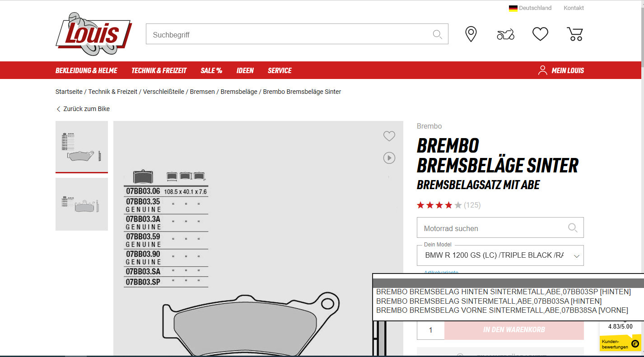Click the Louis logo to go home
The width and height of the screenshot is (644, 357).
coord(94,34)
